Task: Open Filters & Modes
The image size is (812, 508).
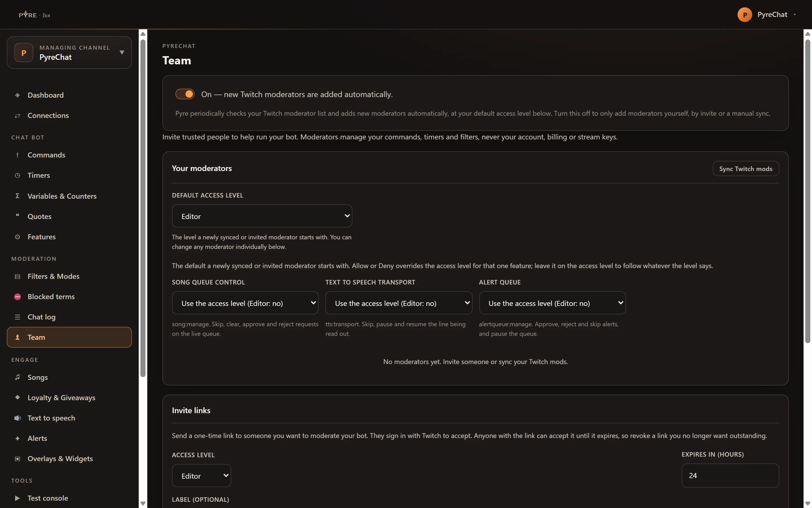Action: (x=69, y=277)
